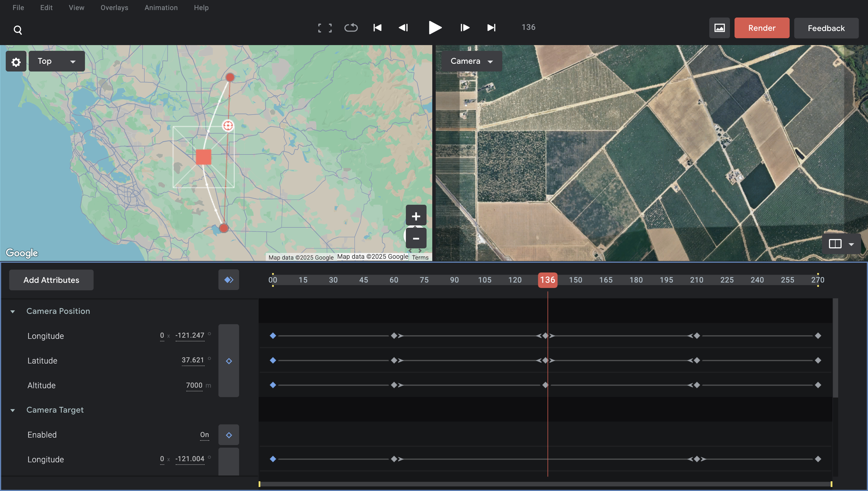Jump to the first frame
This screenshot has width=868, height=491.
[377, 28]
